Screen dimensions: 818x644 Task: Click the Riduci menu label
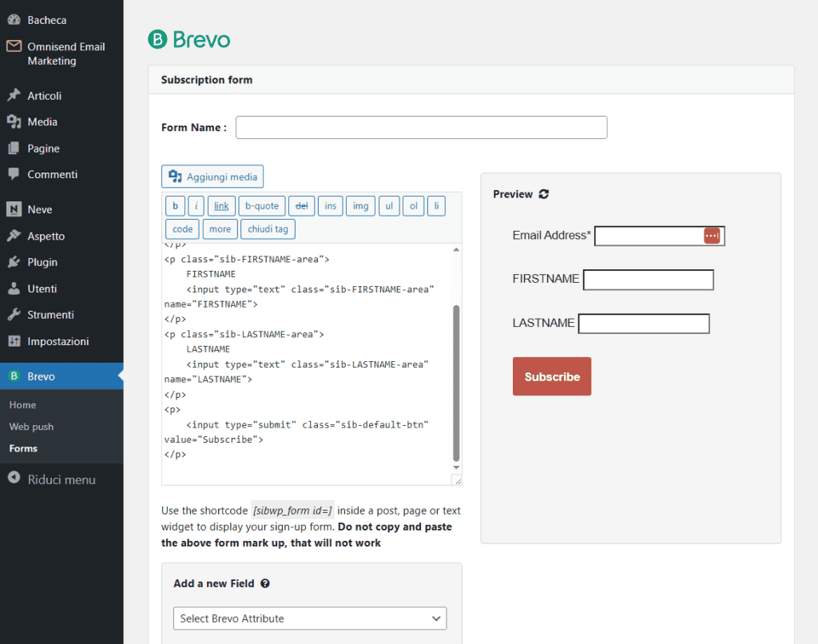pos(62,479)
